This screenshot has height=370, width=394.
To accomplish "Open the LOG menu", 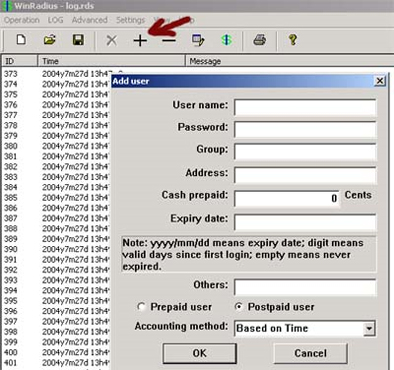I will (55, 20).
